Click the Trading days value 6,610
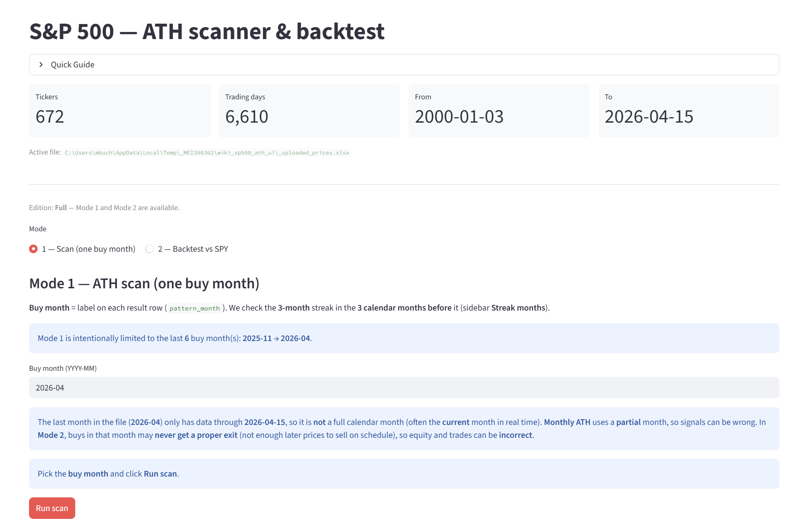The image size is (812, 530). coord(247,117)
